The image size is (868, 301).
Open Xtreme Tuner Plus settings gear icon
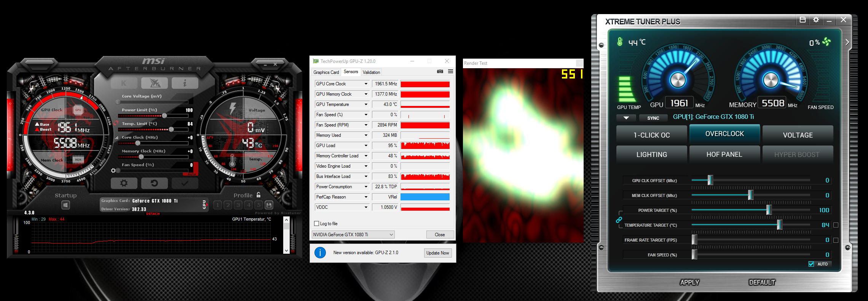pos(816,20)
